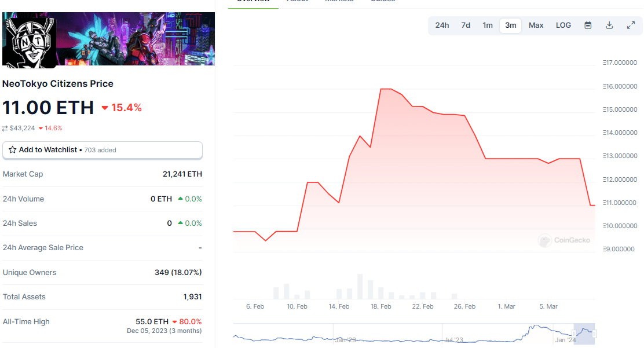Click Unique Owners value 349 (18.07%)
The height and width of the screenshot is (348, 644).
pyautogui.click(x=178, y=272)
